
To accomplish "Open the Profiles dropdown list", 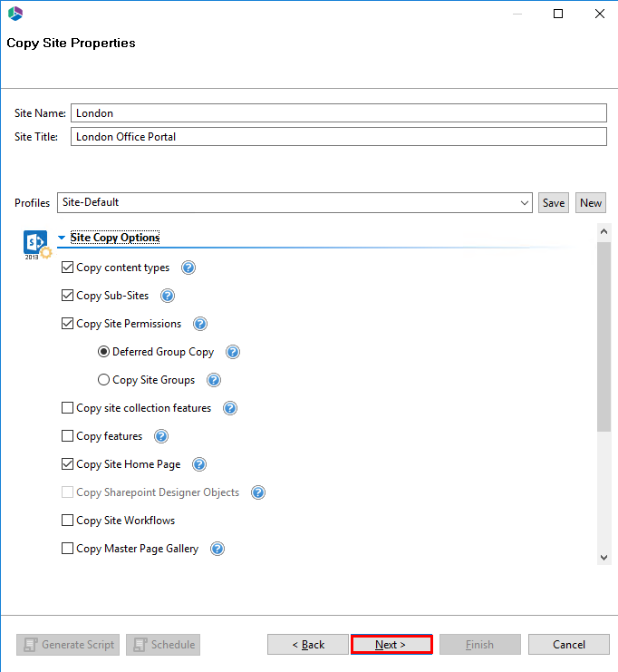I will [x=526, y=203].
